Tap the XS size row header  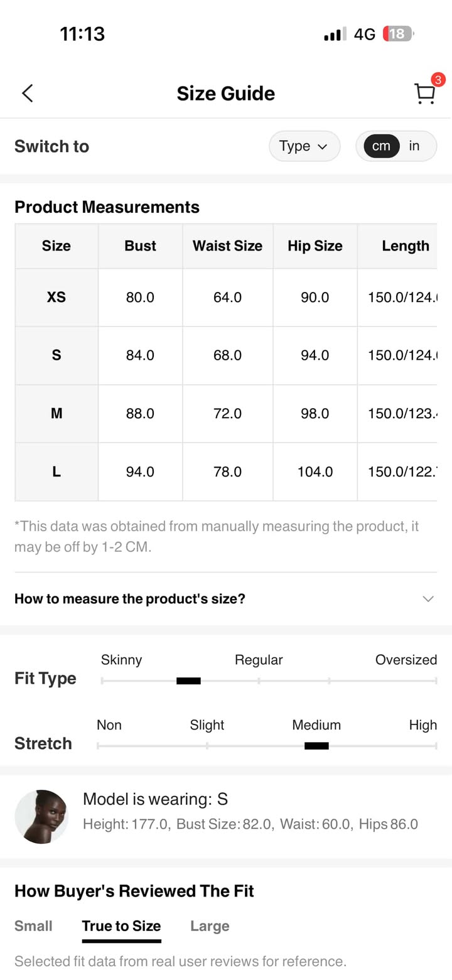click(x=56, y=298)
